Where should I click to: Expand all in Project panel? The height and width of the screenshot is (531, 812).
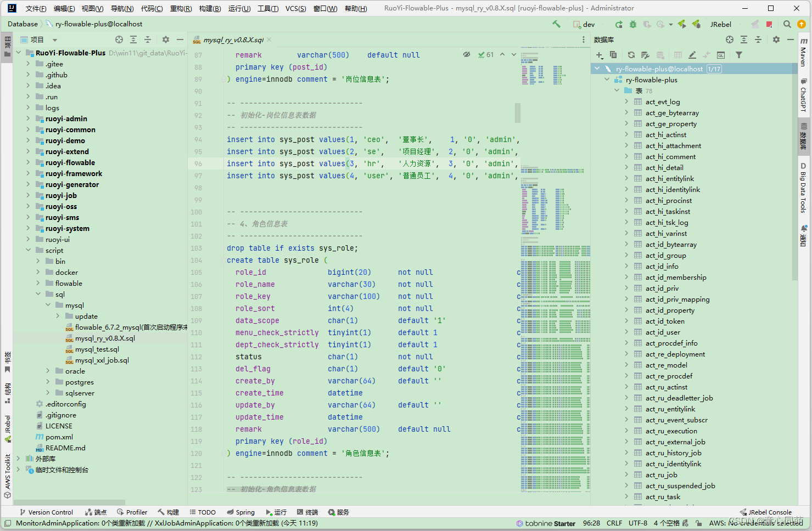[133, 39]
